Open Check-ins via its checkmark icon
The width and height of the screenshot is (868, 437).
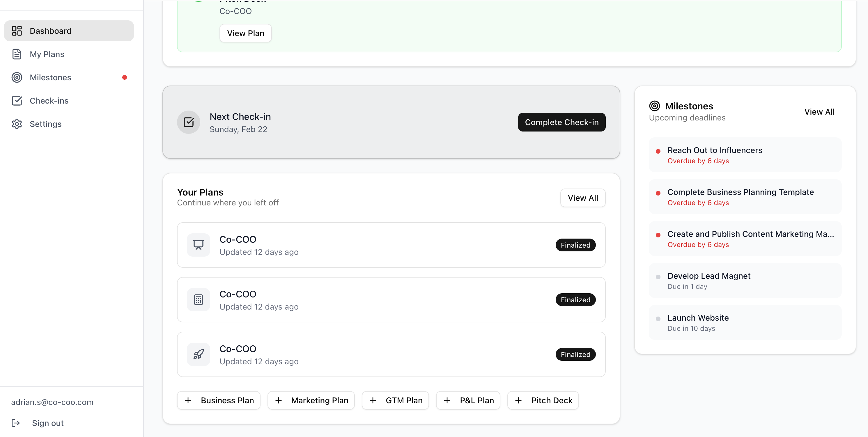point(17,100)
